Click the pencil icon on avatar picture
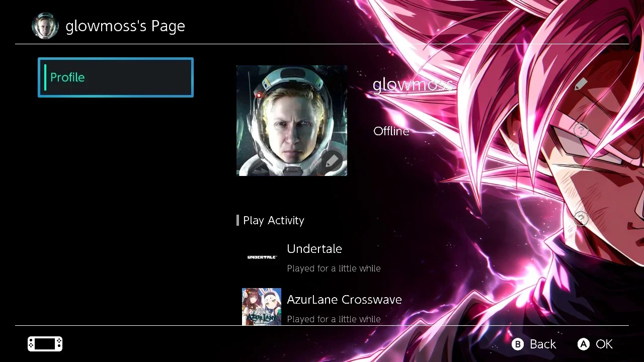The height and width of the screenshot is (362, 644). click(x=332, y=162)
